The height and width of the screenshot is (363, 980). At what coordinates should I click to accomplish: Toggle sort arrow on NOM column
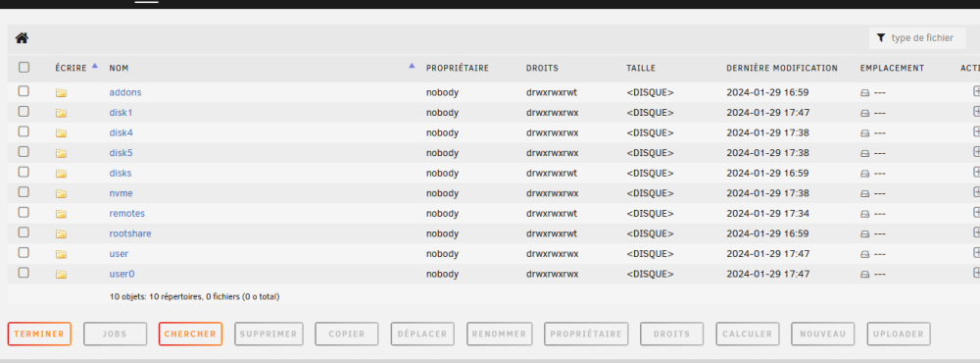tap(412, 65)
